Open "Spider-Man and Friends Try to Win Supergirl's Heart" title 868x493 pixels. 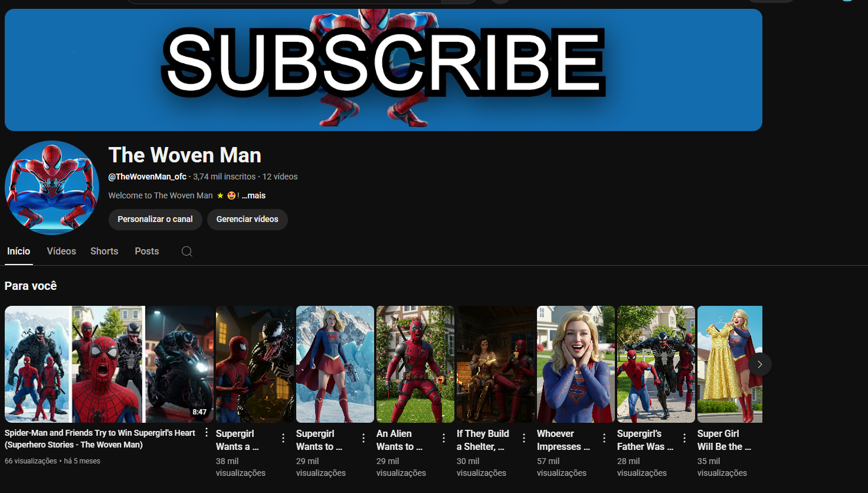[x=100, y=439]
